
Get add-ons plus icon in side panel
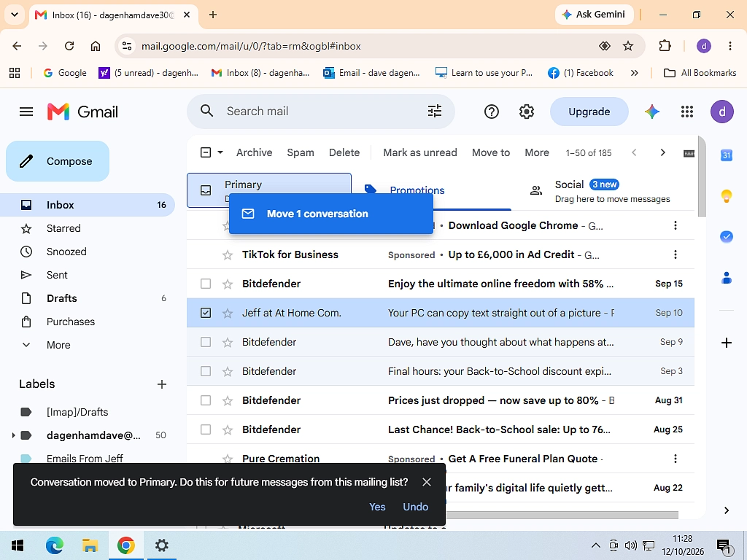pos(726,343)
